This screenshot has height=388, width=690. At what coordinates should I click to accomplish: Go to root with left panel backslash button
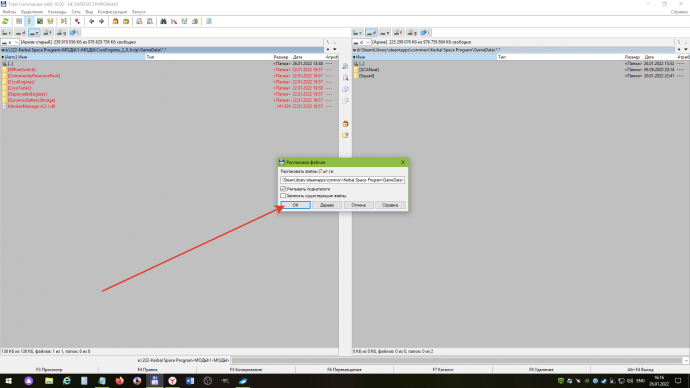[x=328, y=42]
